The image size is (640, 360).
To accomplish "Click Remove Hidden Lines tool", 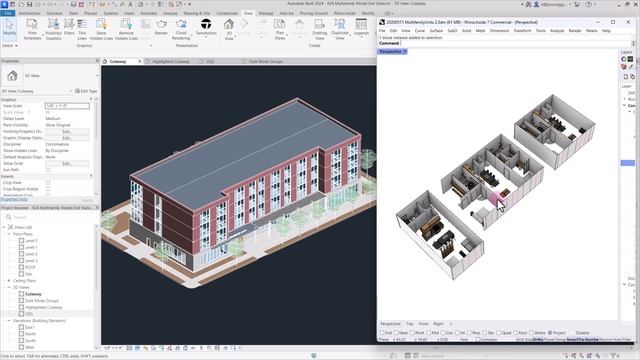I will [126, 29].
